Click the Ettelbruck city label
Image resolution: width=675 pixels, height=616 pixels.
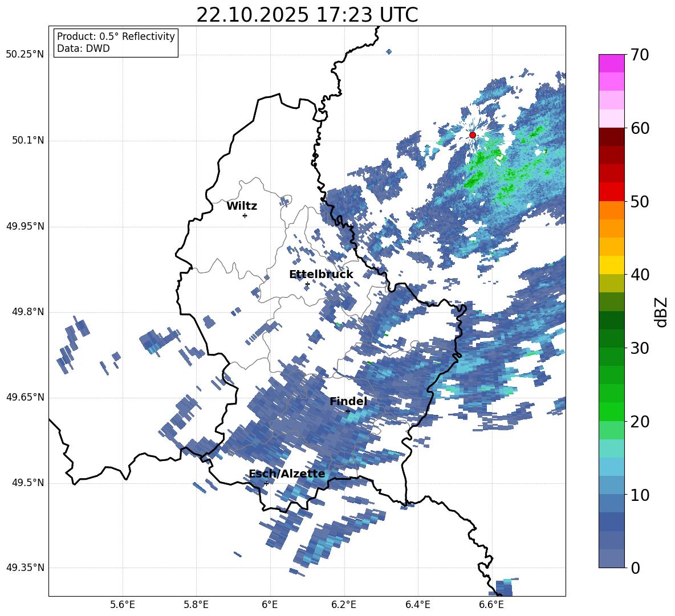(321, 275)
